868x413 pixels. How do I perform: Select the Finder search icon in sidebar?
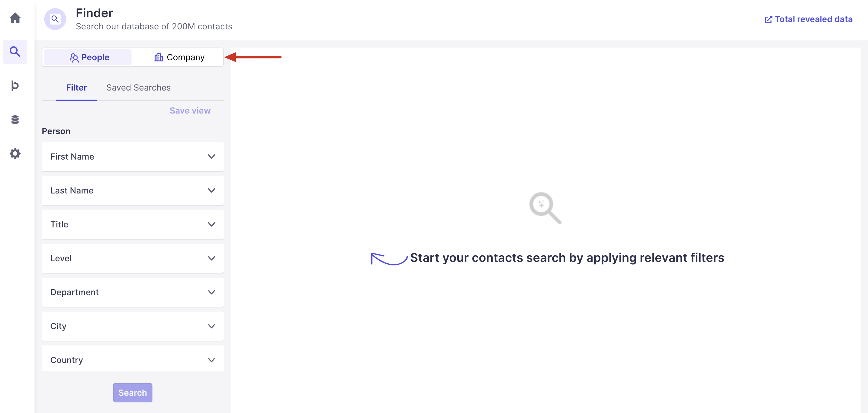click(15, 51)
